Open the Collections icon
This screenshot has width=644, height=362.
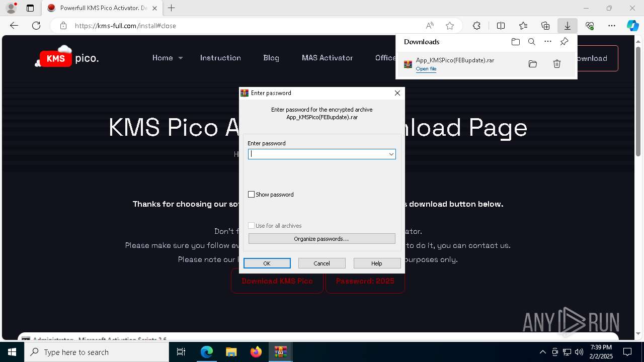coord(545,26)
